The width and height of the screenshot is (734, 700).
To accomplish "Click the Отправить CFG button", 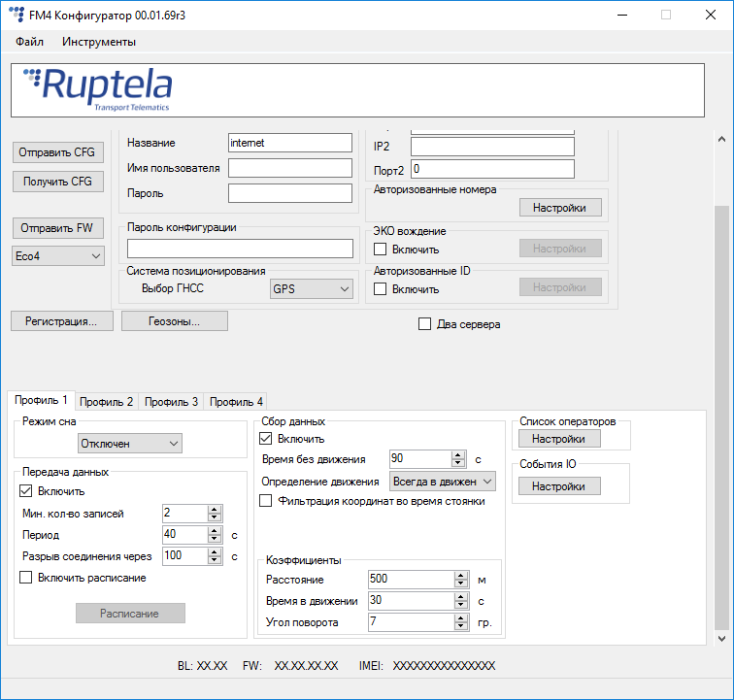I will 57,152.
